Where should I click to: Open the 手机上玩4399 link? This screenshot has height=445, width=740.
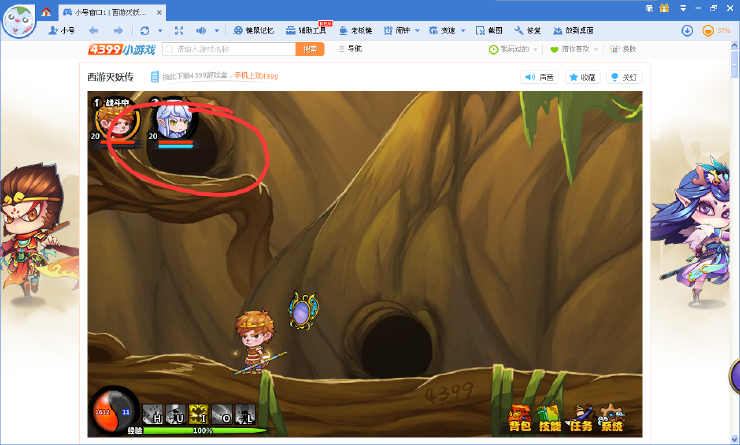(x=256, y=76)
